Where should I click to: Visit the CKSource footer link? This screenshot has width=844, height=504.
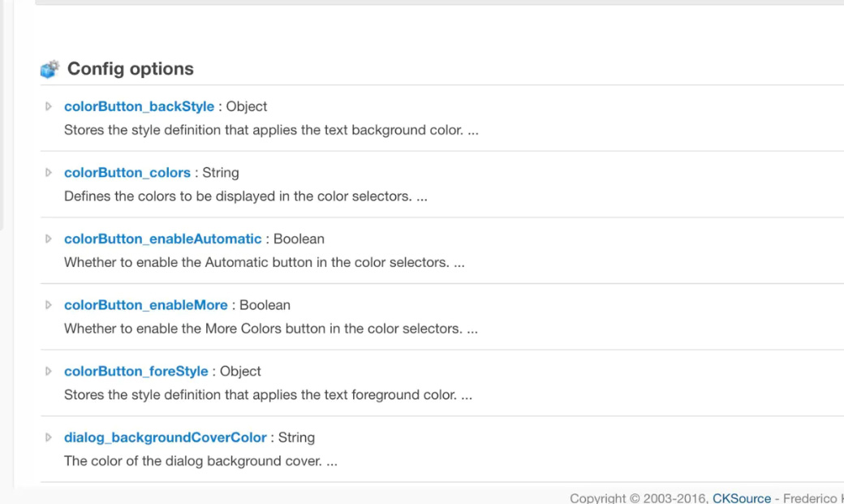741,498
